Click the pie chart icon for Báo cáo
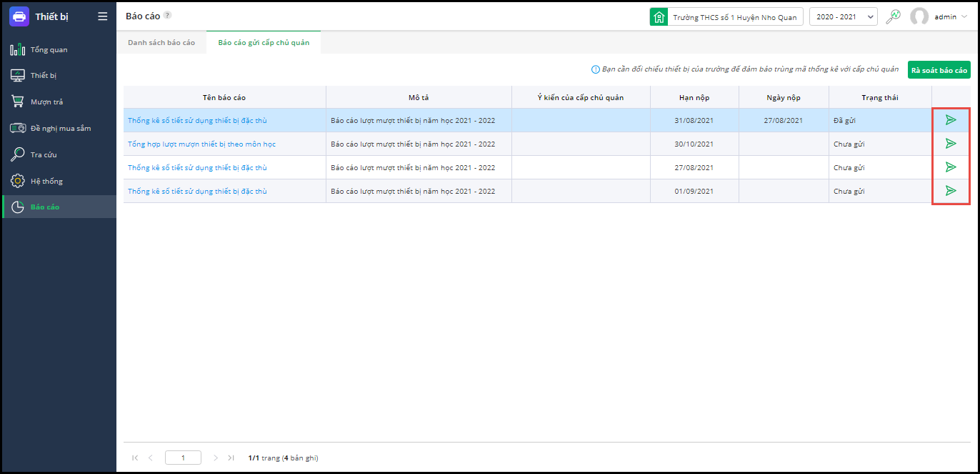 (x=18, y=207)
